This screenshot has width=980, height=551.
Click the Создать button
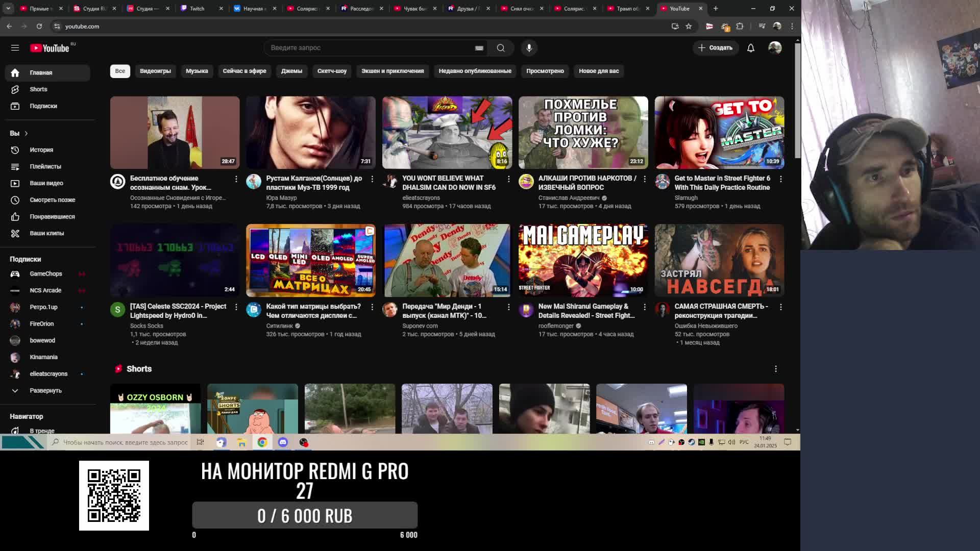(715, 47)
